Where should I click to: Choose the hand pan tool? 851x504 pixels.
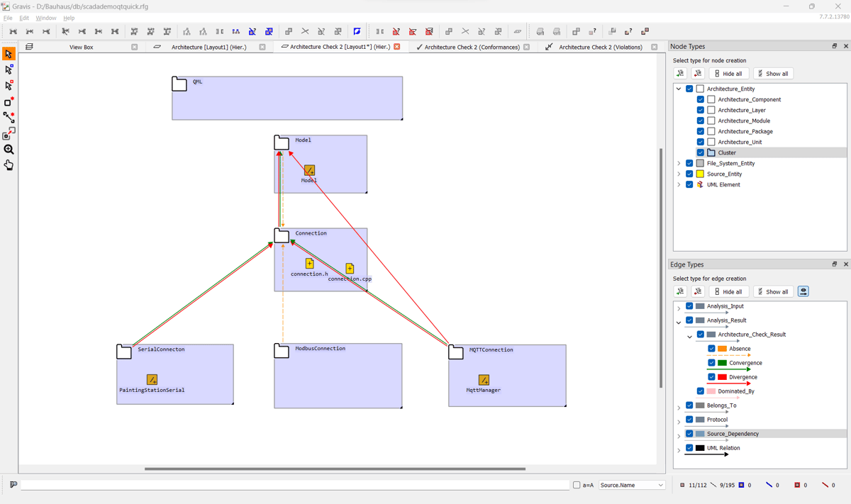[x=9, y=165]
